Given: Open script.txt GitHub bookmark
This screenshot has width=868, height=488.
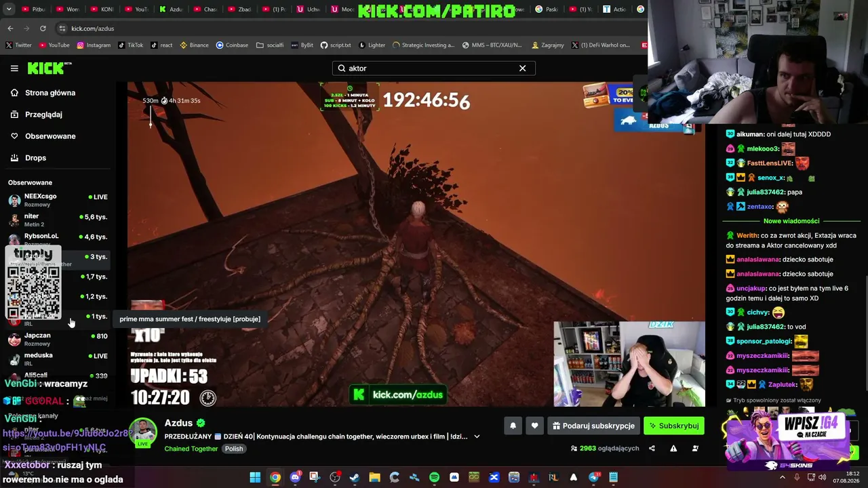Looking at the screenshot, I should pos(336,45).
